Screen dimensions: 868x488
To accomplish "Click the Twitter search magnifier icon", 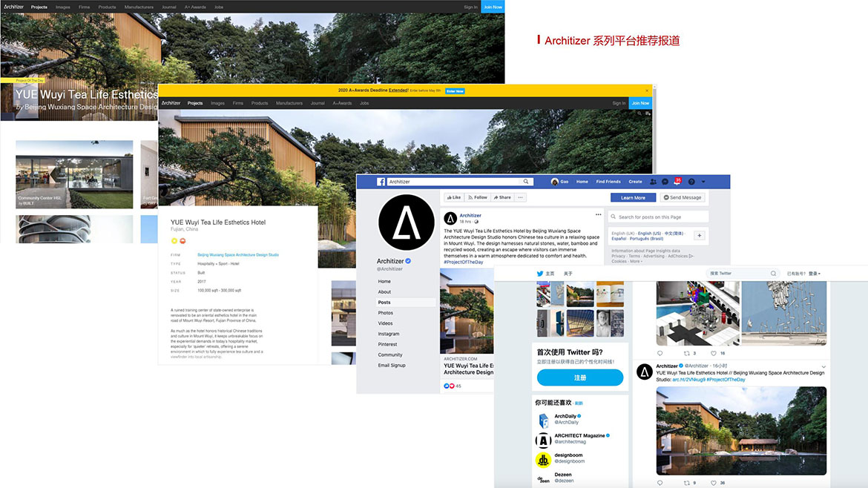I will click(773, 274).
